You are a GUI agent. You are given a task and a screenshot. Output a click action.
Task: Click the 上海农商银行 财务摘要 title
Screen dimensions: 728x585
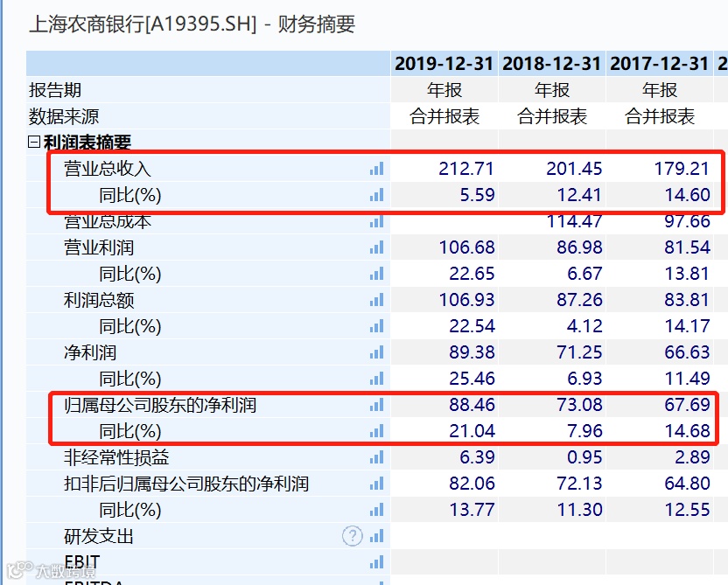point(192,24)
